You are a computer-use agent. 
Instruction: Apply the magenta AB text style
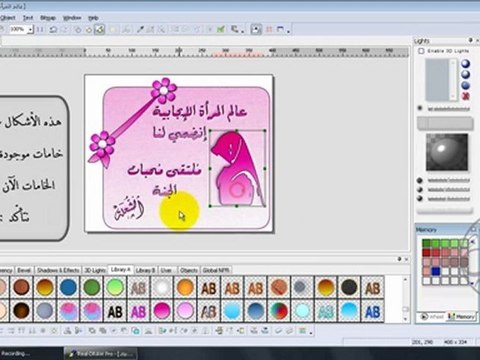[138, 311]
